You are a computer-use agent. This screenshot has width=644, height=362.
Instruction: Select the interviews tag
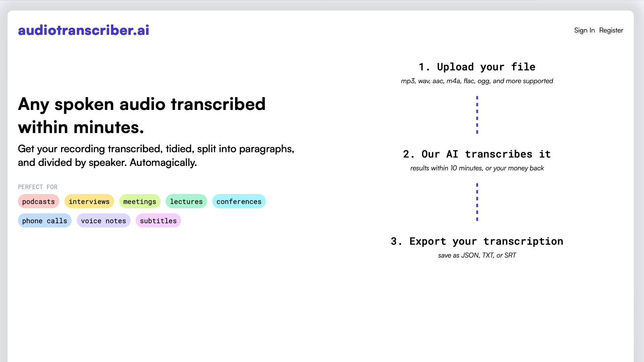coord(89,201)
